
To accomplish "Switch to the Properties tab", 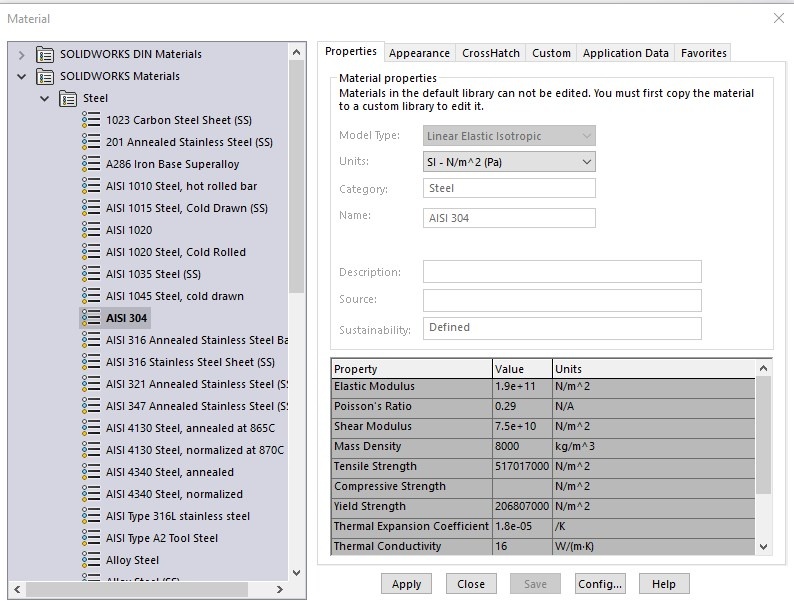I will click(351, 52).
